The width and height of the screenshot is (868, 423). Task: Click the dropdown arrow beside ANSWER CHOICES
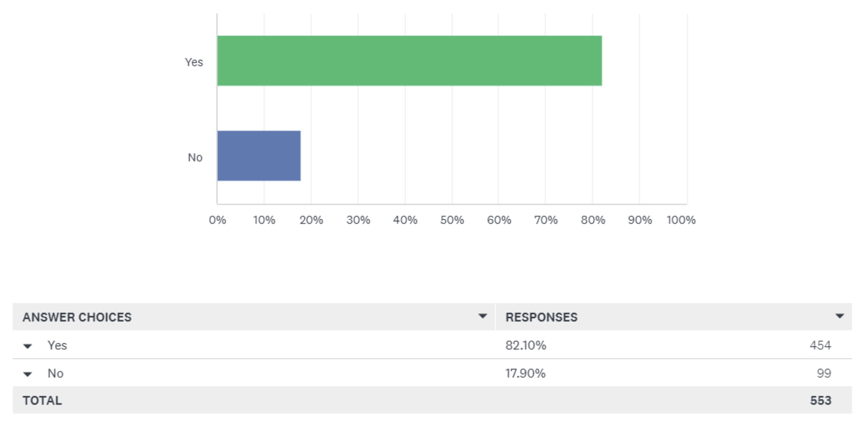[x=482, y=316]
